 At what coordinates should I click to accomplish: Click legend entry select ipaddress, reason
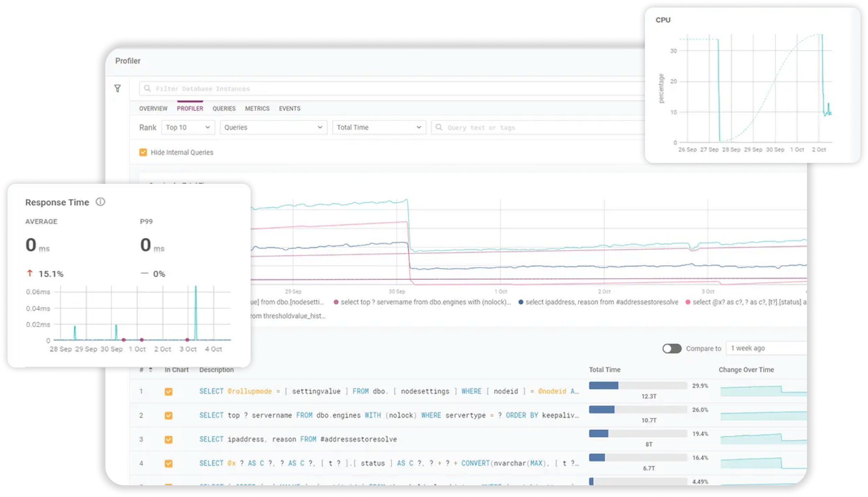[599, 302]
